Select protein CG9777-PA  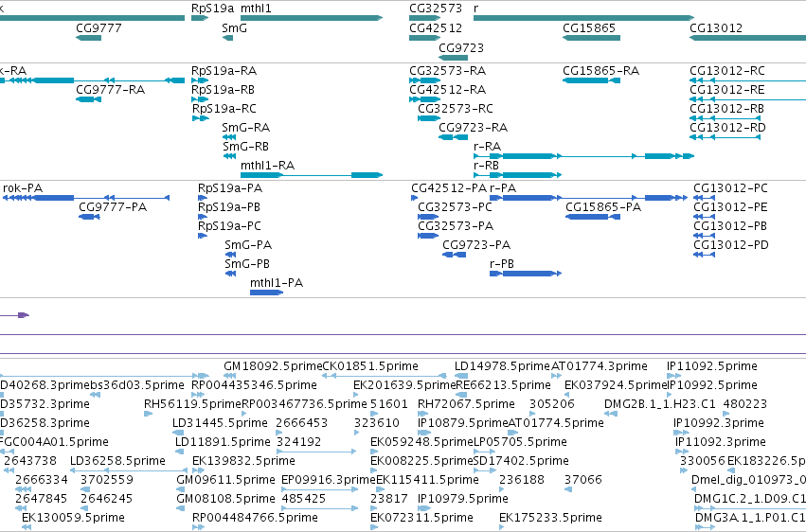[89, 217]
